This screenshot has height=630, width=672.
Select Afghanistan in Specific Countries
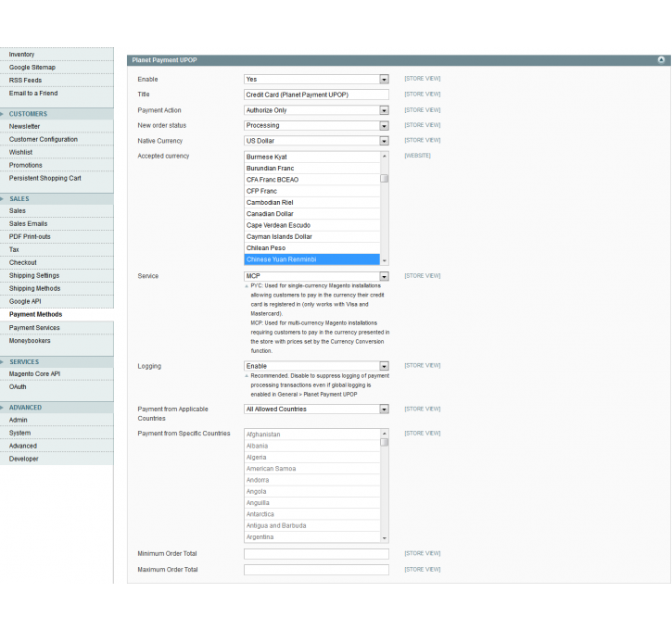tap(312, 435)
